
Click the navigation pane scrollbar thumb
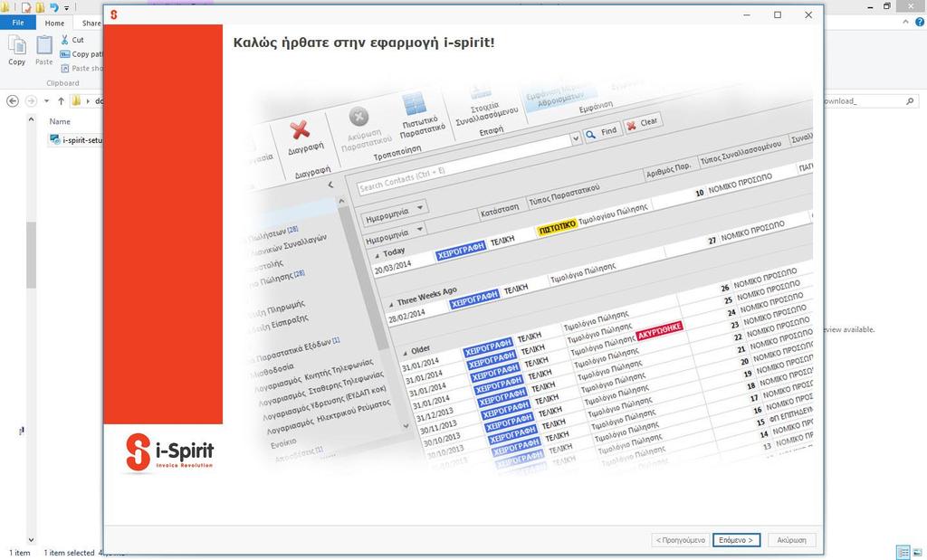click(32, 254)
